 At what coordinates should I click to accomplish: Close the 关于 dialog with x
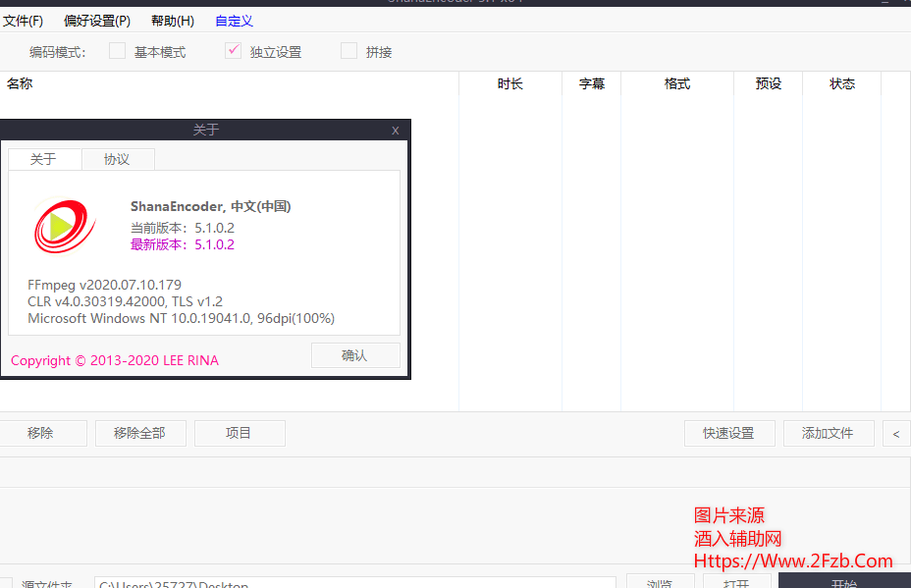pyautogui.click(x=396, y=130)
